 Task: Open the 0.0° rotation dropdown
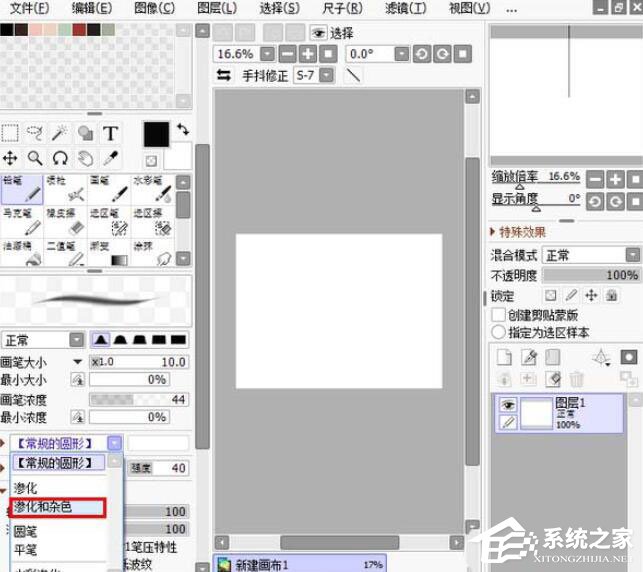[401, 54]
